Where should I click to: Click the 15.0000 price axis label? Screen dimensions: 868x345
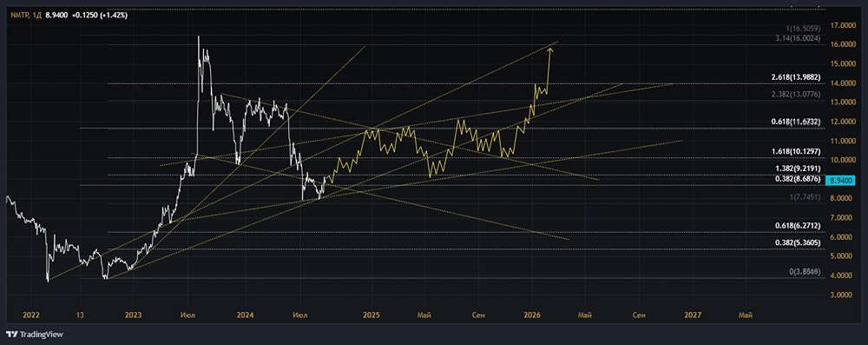(x=843, y=64)
